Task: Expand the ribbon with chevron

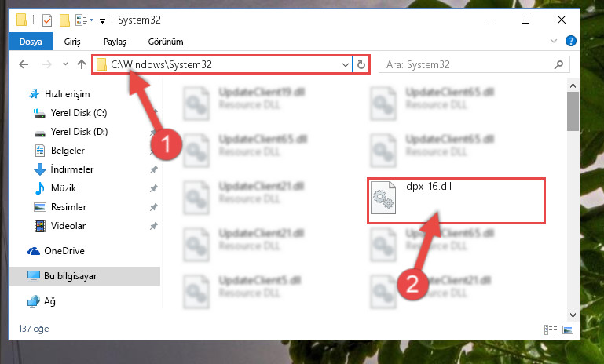Action: click(x=554, y=41)
